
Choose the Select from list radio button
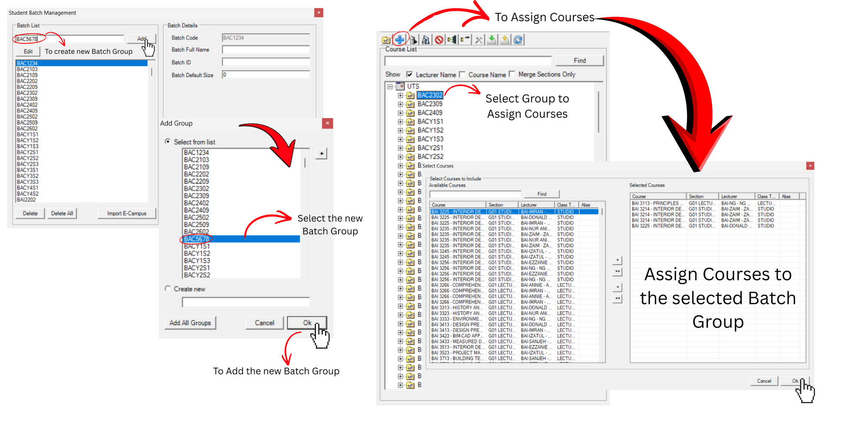point(168,141)
